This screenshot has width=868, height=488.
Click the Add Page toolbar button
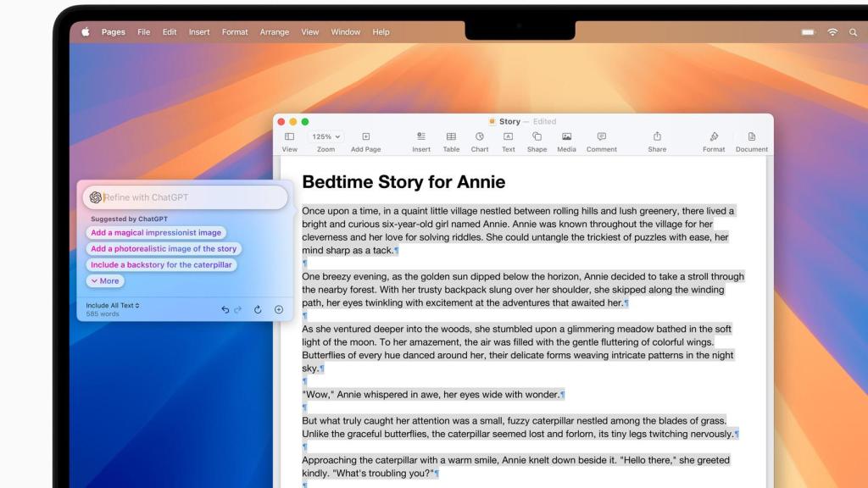(365, 136)
